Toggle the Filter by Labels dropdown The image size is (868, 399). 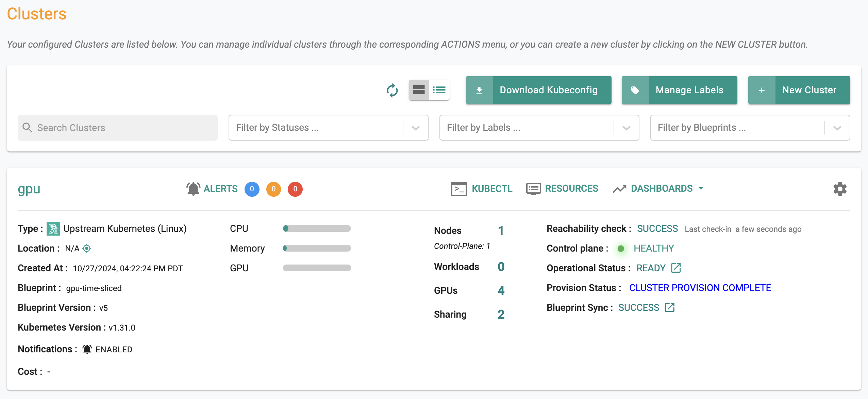point(628,127)
